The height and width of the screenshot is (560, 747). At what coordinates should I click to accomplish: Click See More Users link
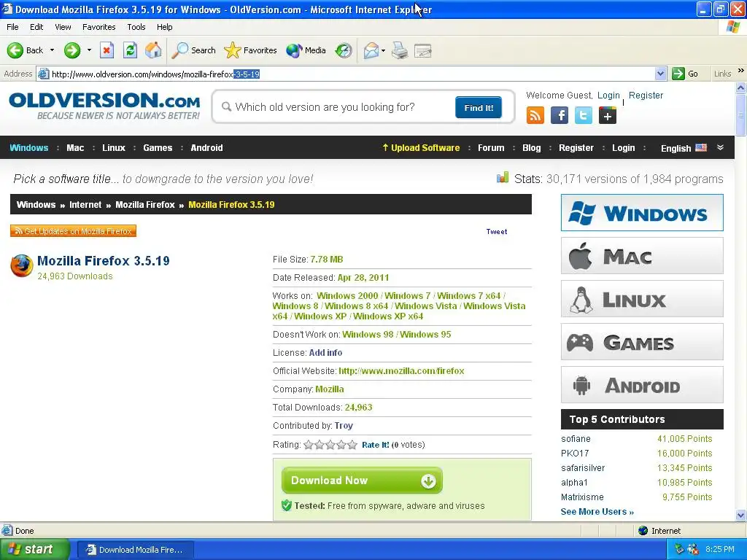tap(597, 512)
